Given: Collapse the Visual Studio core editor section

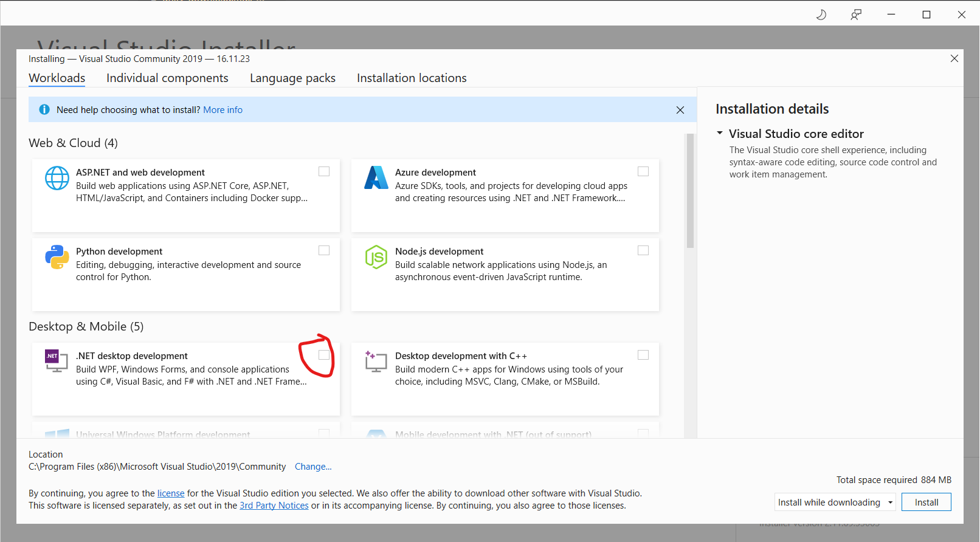Looking at the screenshot, I should tap(720, 133).
